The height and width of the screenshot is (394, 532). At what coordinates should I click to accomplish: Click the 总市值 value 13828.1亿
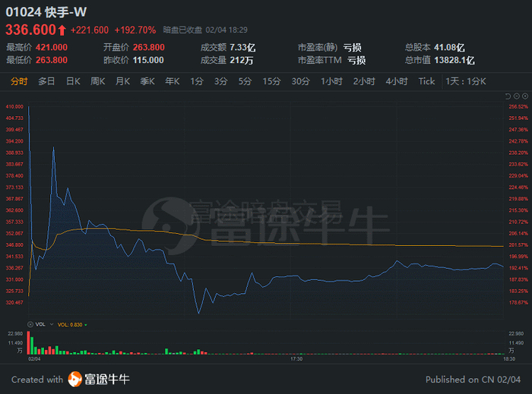[x=454, y=60]
